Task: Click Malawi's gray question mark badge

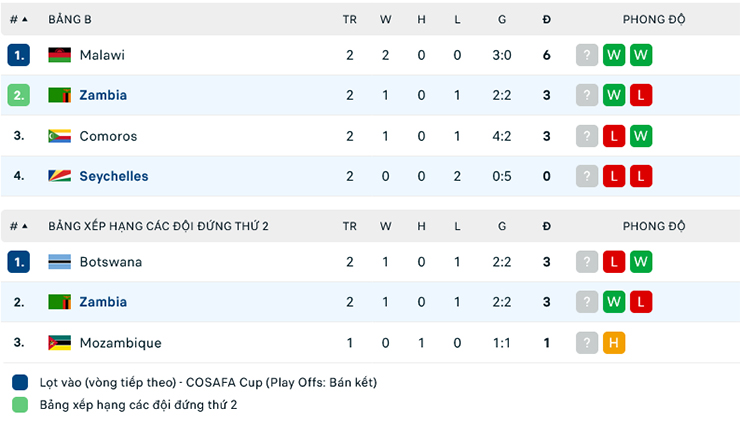Action: click(587, 55)
